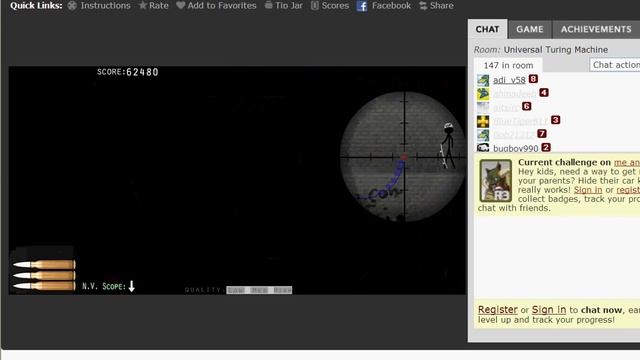This screenshot has width=640, height=360.
Task: Click the level 7 badge
Action: [542, 133]
